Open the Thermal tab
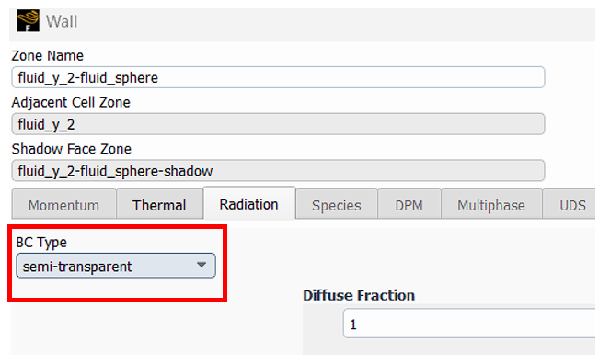 pos(159,205)
